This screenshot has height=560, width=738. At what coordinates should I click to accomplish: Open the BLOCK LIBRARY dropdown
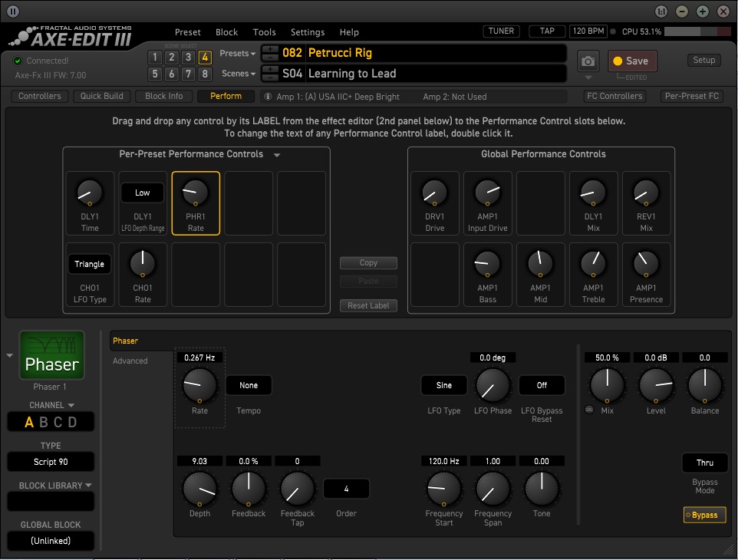(x=55, y=485)
